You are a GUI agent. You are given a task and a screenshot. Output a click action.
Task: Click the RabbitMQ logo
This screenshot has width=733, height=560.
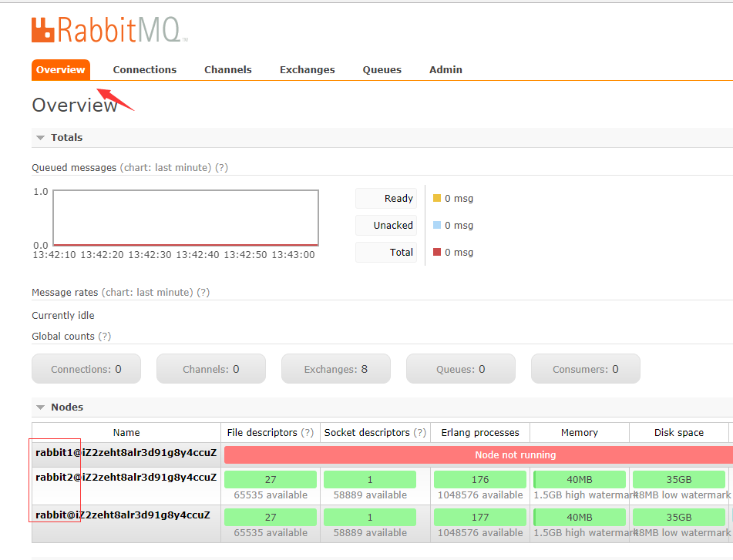110,30
